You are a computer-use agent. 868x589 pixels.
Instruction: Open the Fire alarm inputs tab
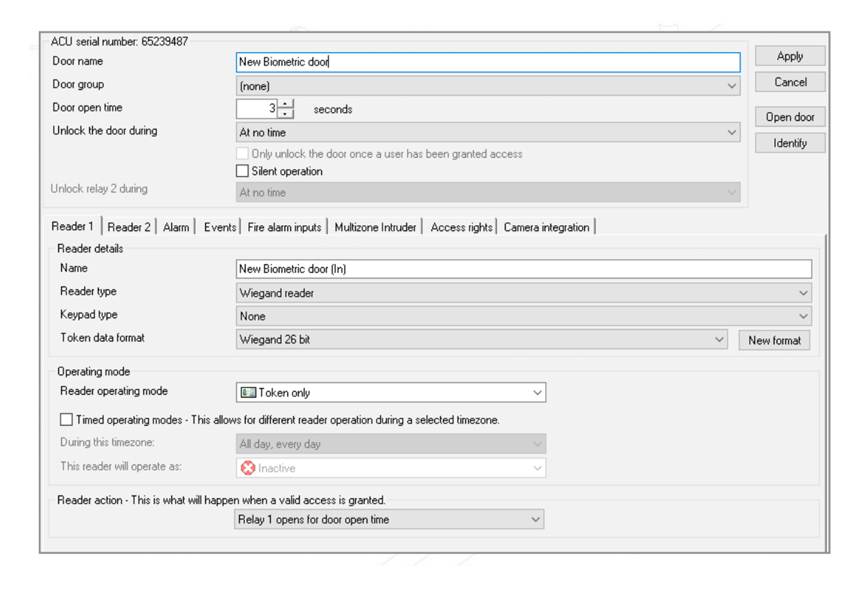click(x=284, y=227)
